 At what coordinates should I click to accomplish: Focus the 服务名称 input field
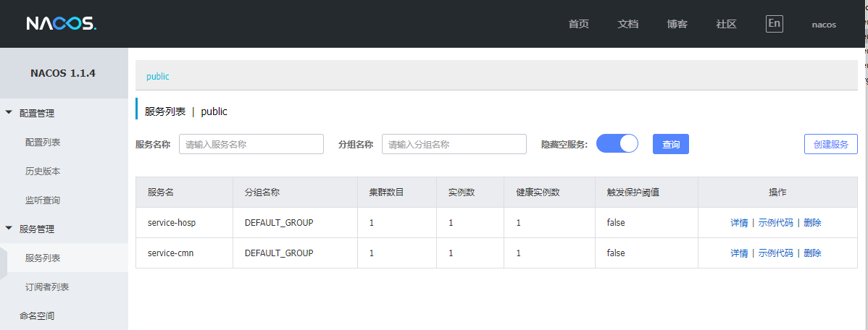click(x=251, y=144)
